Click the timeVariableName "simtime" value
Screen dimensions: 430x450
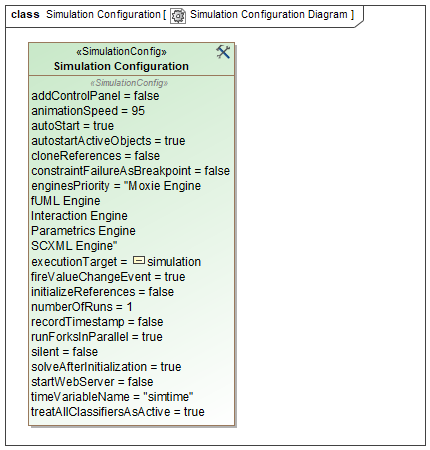tap(168, 397)
